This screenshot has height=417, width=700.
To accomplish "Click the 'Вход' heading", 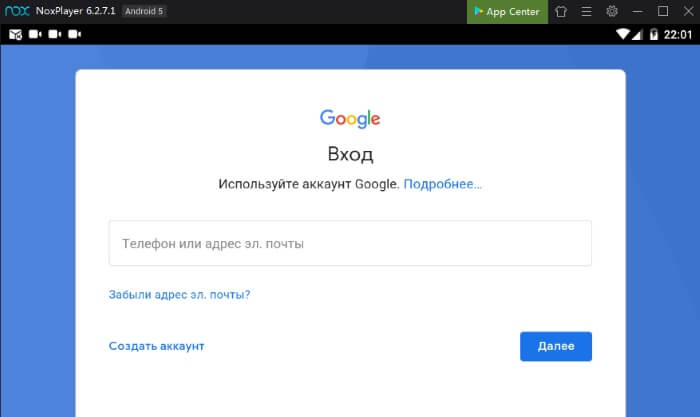I will [350, 154].
